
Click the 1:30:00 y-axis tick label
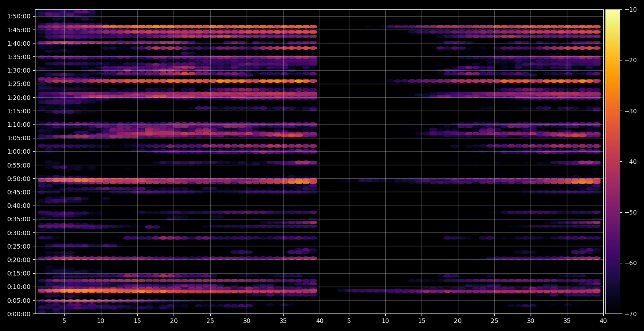(x=19, y=70)
